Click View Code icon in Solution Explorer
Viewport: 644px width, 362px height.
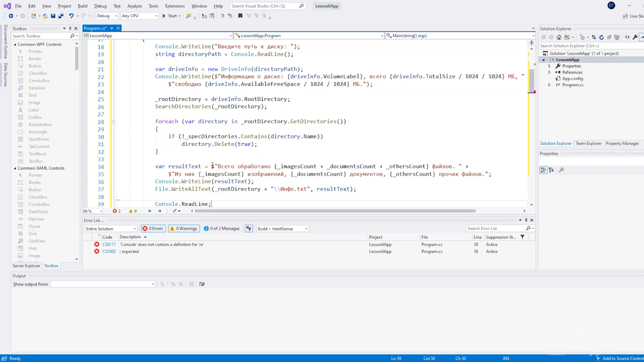(x=627, y=37)
